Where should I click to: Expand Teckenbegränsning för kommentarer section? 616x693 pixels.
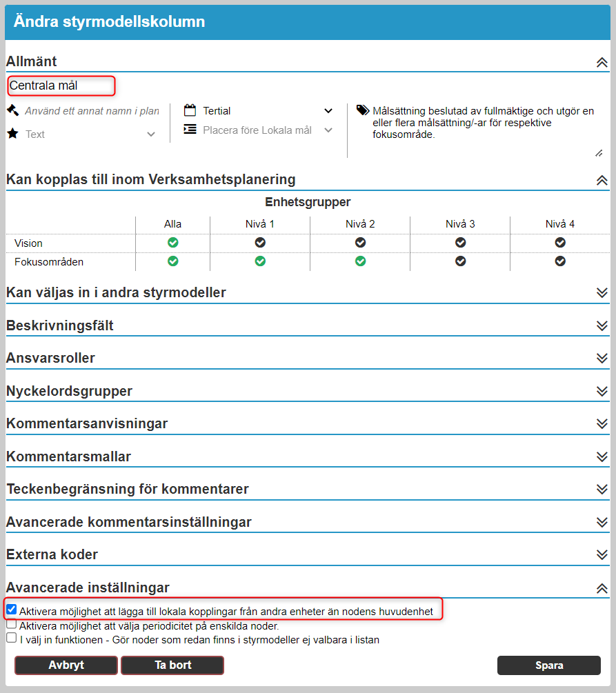[x=602, y=490]
